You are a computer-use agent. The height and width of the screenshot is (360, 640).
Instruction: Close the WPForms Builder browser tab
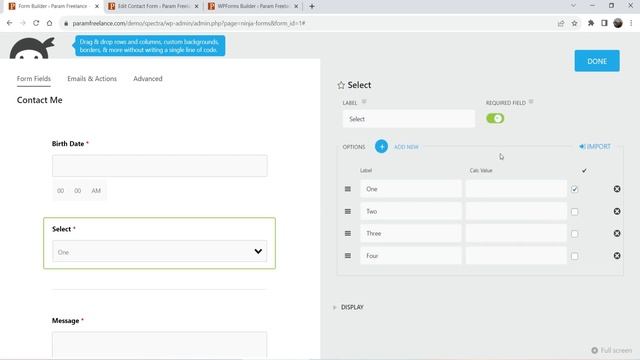coord(296,6)
